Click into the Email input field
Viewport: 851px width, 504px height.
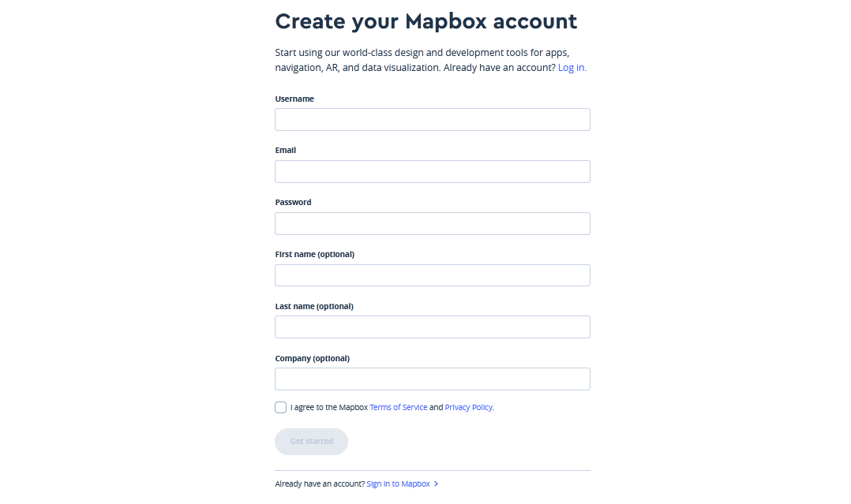(432, 172)
